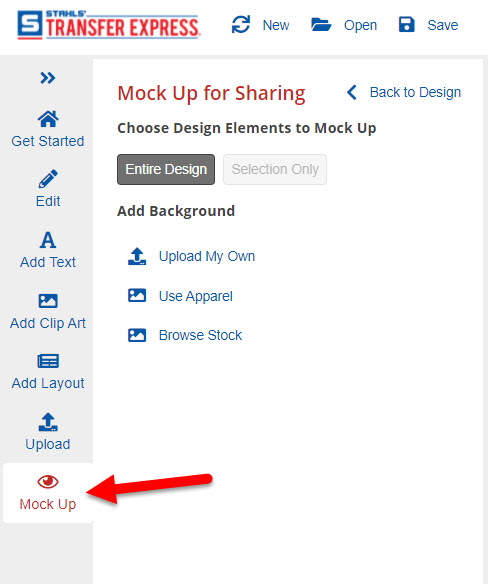Image resolution: width=488 pixels, height=584 pixels.
Task: Click the Get Started home icon
Action: coord(48,119)
